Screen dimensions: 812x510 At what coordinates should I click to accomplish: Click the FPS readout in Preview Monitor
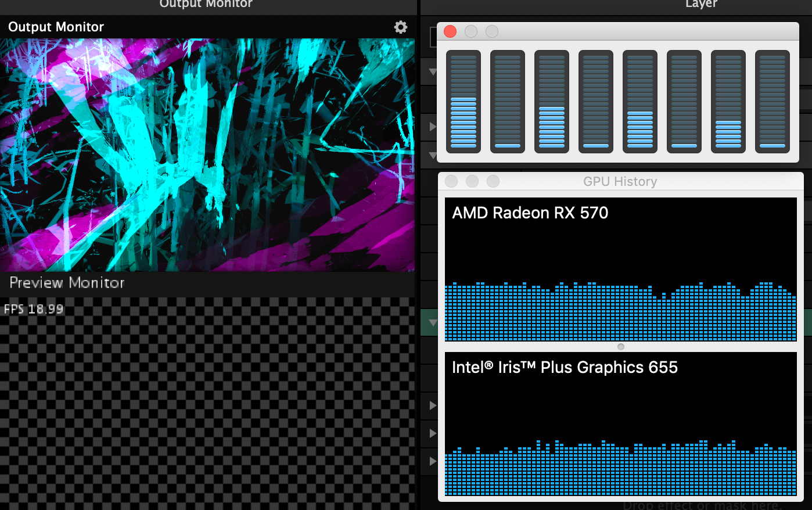(x=34, y=309)
